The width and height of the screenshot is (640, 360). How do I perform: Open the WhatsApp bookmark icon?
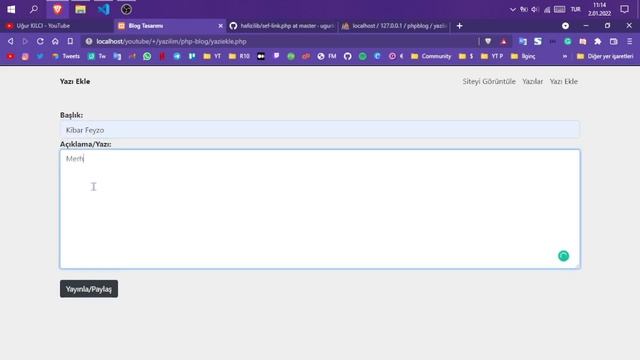pyautogui.click(x=147, y=56)
